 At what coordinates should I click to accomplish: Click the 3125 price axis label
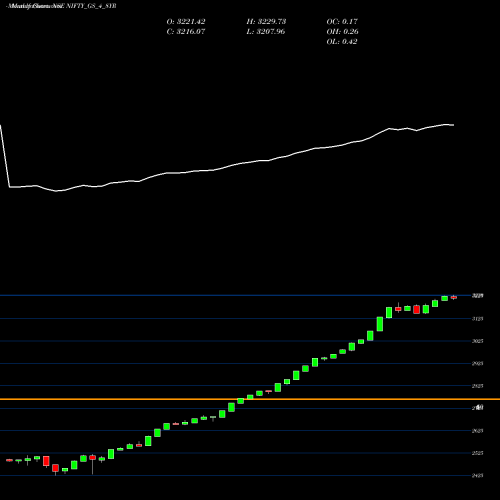(477, 319)
